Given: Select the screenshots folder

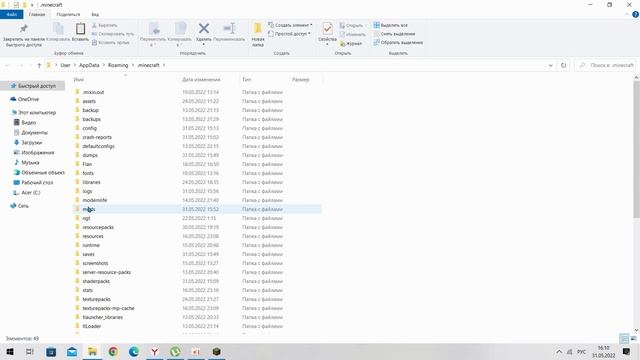Looking at the screenshot, I should (96, 263).
